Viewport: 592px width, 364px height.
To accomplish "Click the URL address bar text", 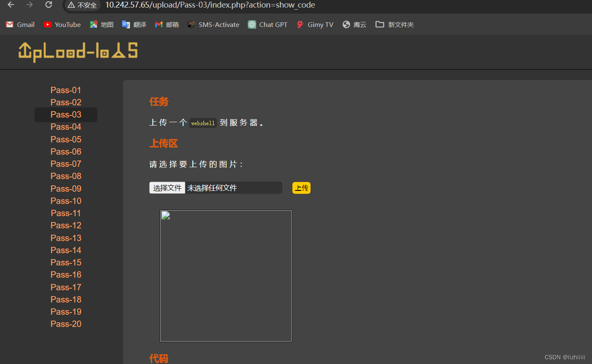I will click(x=210, y=5).
